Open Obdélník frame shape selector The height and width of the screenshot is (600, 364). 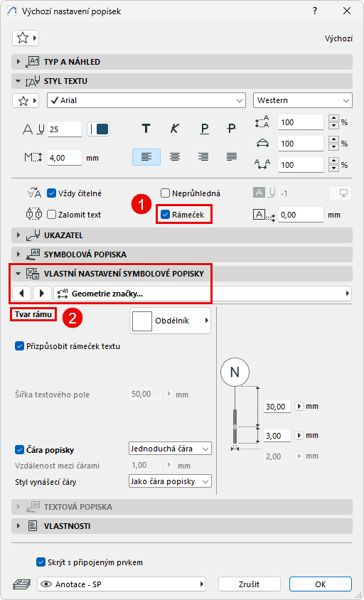tap(171, 321)
